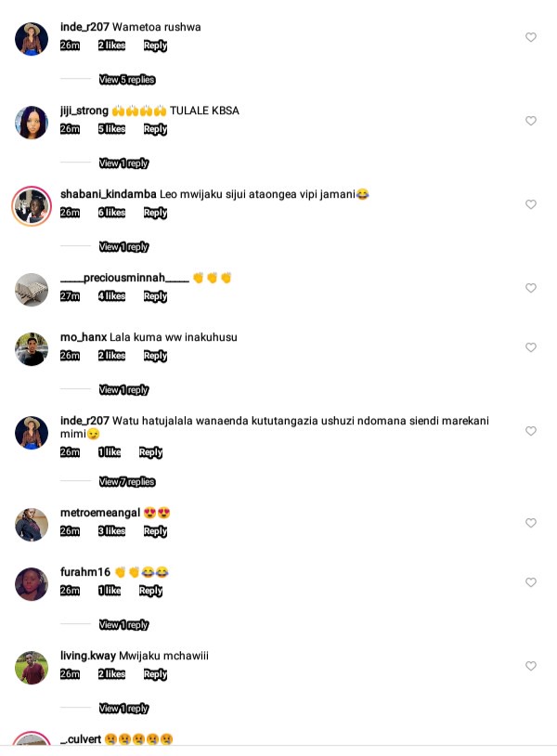Open metroemeangal's profile via username

(100, 513)
